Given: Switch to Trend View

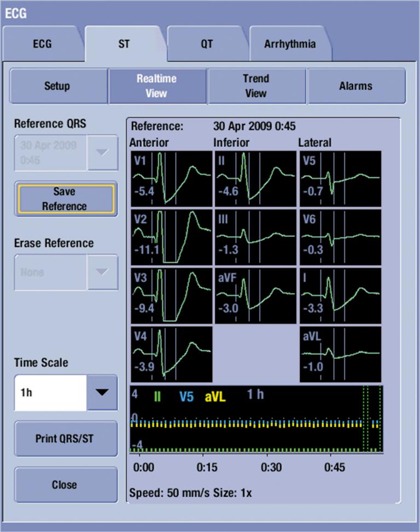Looking at the screenshot, I should [256, 86].
